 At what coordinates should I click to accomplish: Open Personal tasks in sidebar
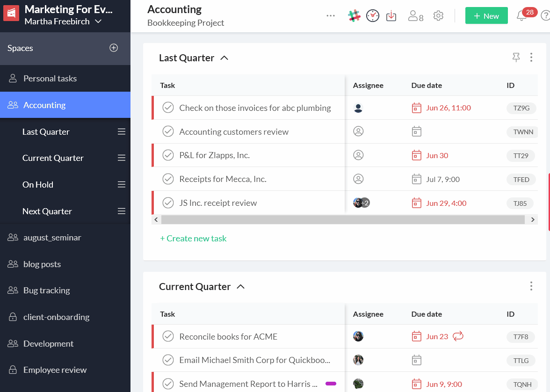(65, 78)
